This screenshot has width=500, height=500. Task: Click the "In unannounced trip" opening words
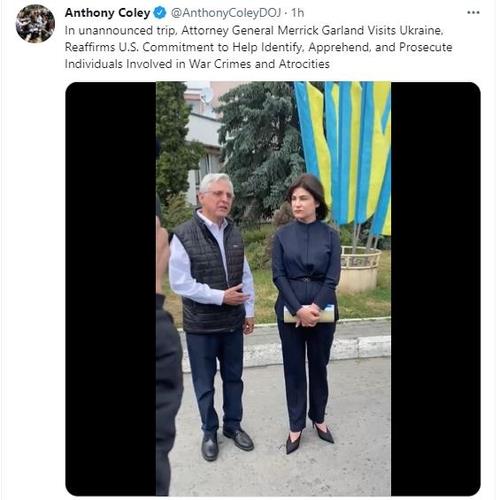tap(120, 30)
